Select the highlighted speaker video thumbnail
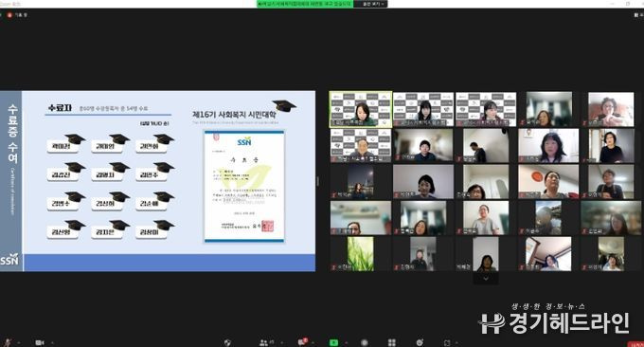The width and height of the screenshot is (644, 347). point(361,109)
